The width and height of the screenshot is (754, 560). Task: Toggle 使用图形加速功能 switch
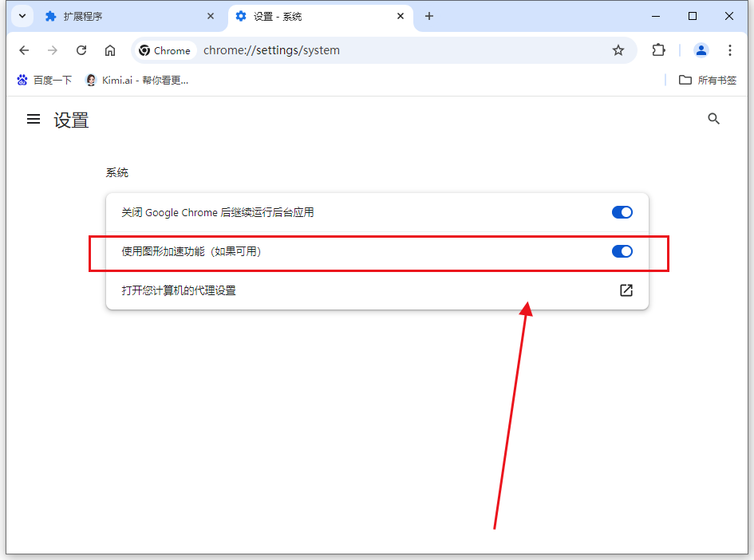(x=622, y=251)
